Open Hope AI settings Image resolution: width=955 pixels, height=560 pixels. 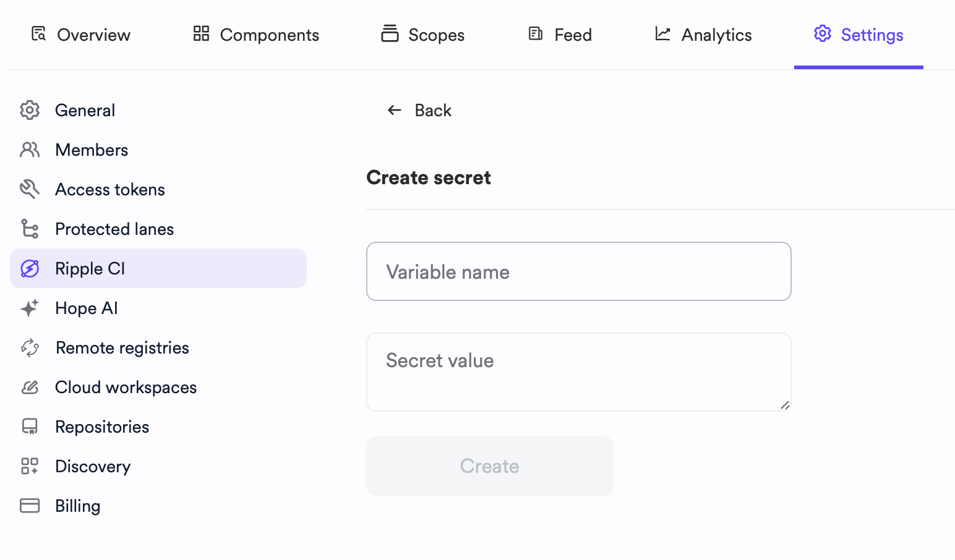click(158, 308)
